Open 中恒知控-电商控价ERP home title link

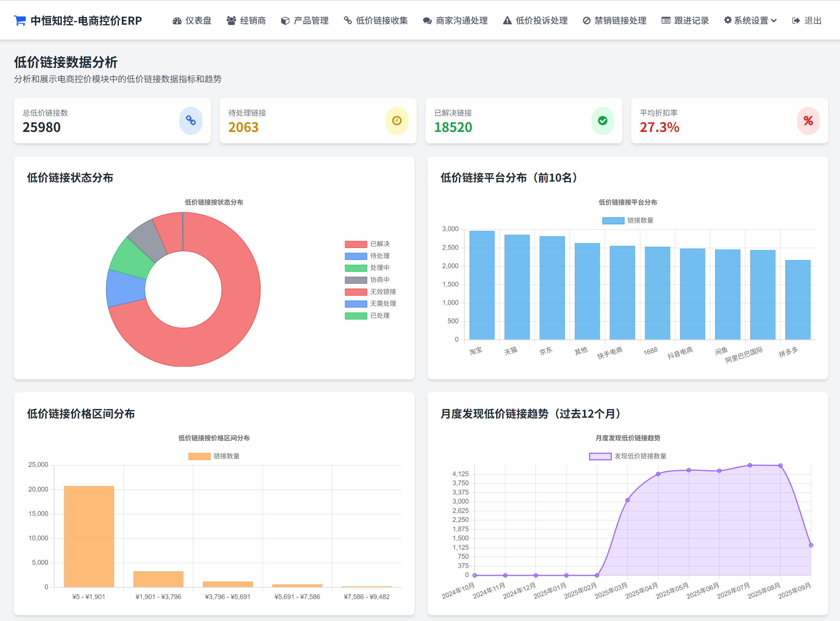tap(86, 21)
